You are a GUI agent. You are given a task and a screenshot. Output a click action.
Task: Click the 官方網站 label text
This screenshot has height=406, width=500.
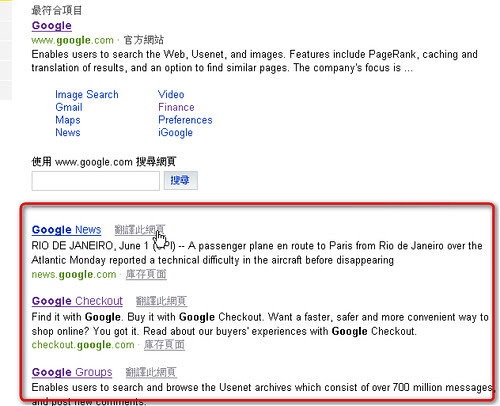pos(144,40)
